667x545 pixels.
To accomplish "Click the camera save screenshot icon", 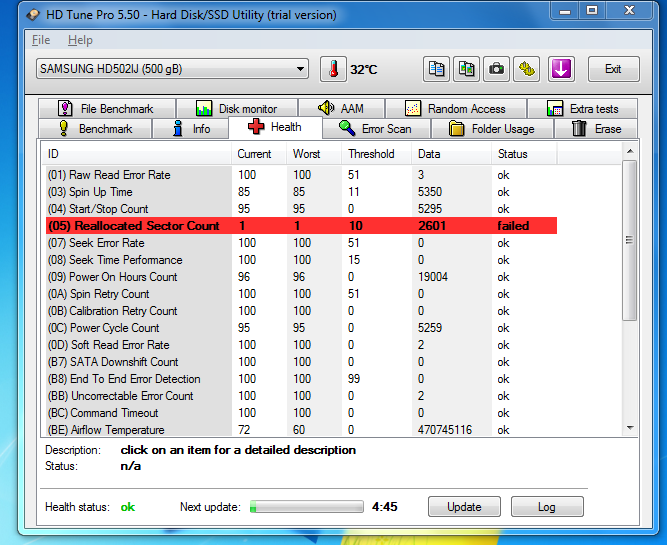I will (x=496, y=69).
